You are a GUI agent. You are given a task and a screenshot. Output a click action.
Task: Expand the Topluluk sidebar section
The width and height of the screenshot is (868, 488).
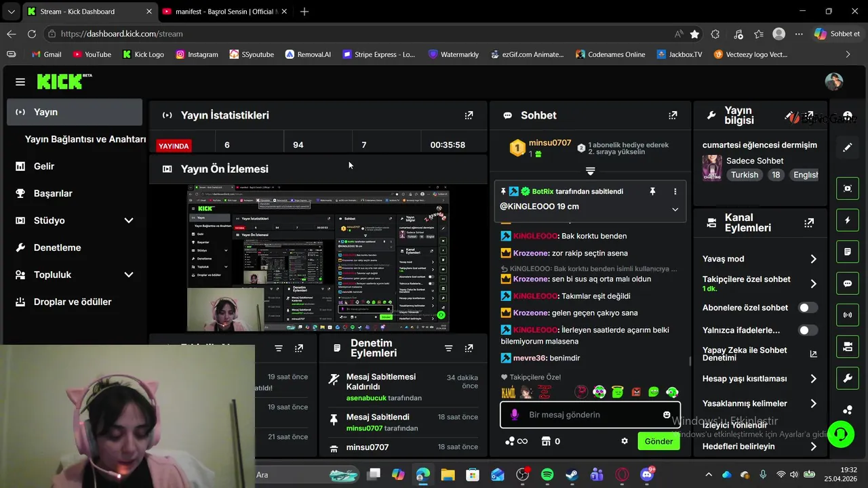pos(129,274)
